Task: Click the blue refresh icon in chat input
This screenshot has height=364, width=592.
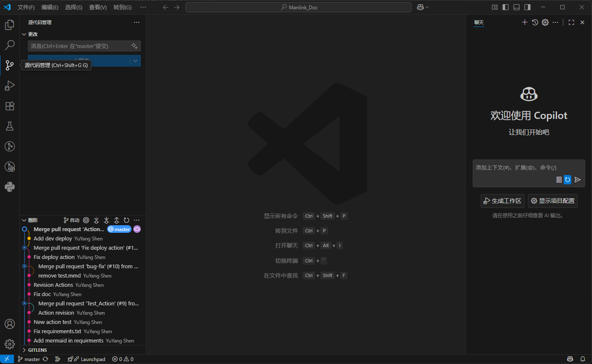Action: 568,180
